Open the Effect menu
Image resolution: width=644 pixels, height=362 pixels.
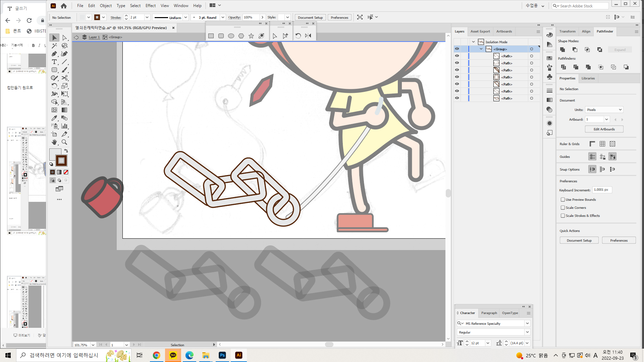(x=150, y=6)
